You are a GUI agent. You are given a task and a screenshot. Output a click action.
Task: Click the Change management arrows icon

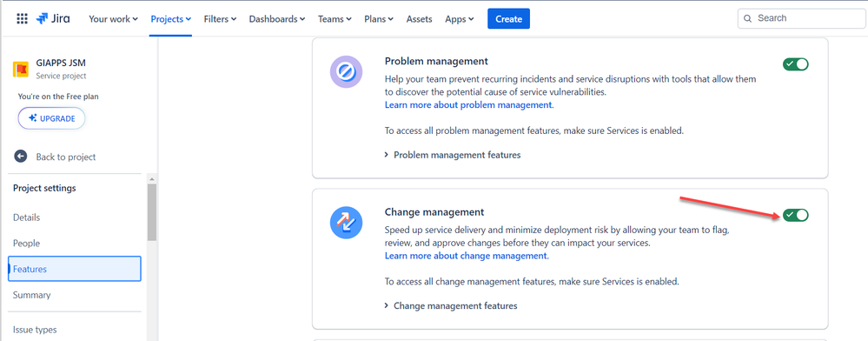pos(346,223)
